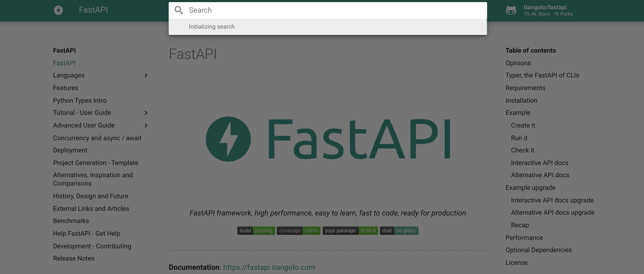644x274 pixels.
Task: Open Release Notes from the sidebar
Action: (73, 258)
